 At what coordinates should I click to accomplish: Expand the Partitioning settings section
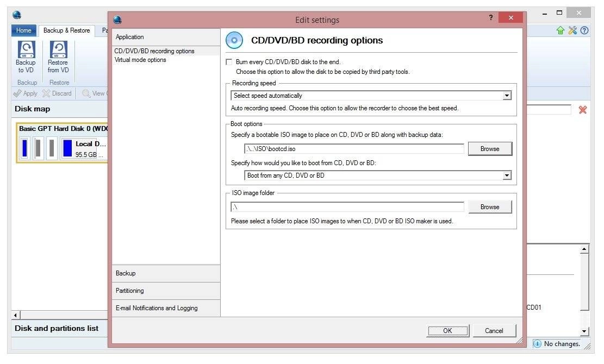(166, 291)
